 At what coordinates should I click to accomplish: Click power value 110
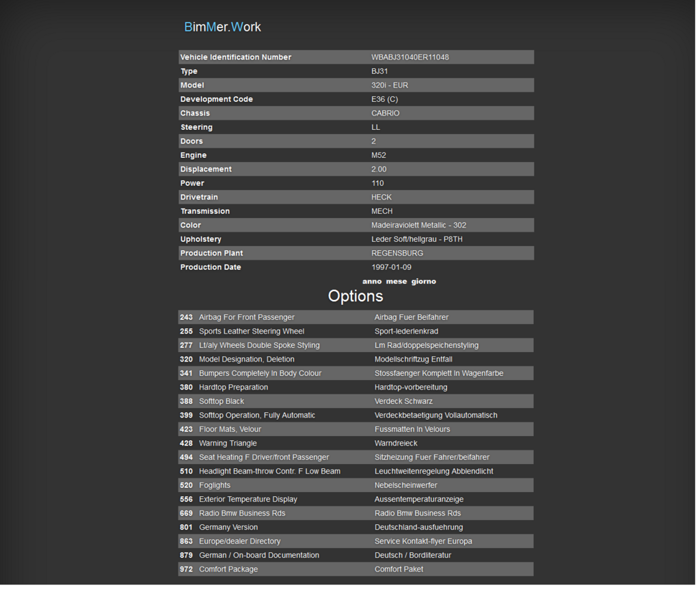pos(377,183)
